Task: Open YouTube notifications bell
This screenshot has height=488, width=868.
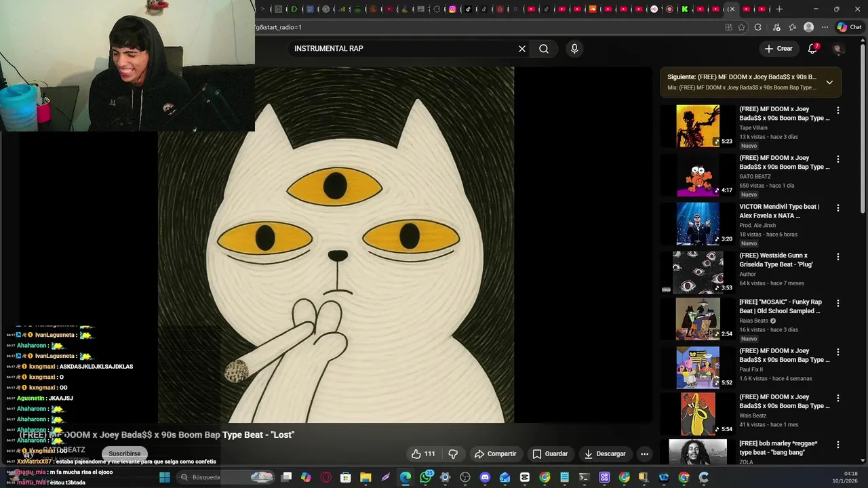Action: (812, 49)
